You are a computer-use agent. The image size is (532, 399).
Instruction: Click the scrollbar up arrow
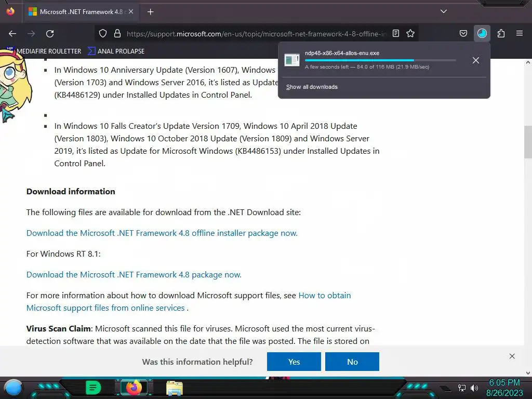[528, 62]
